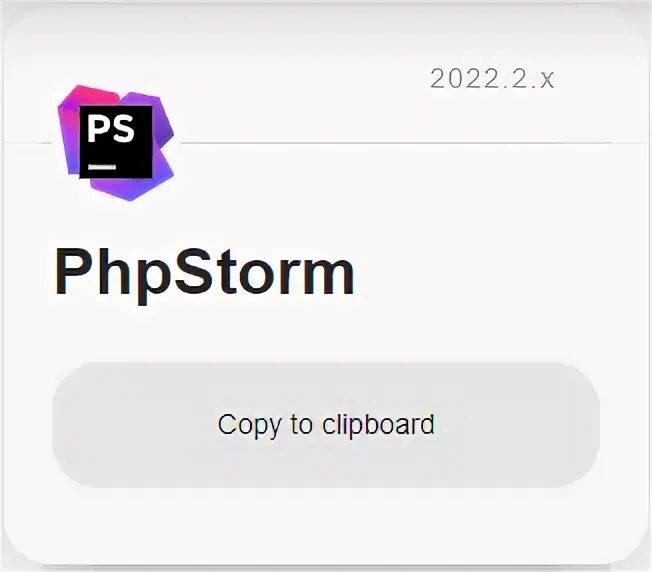The width and height of the screenshot is (652, 572).
Task: Click the word clipboard on the button
Action: pyautogui.click(x=378, y=424)
